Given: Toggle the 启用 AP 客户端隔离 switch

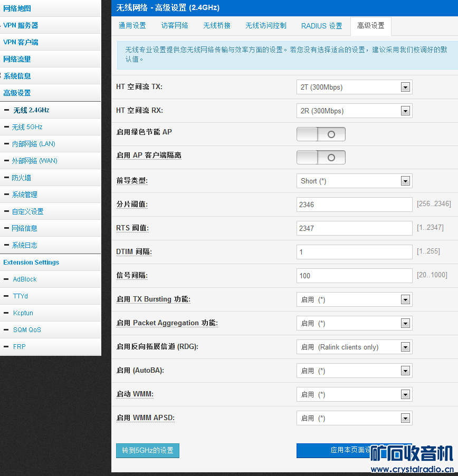Looking at the screenshot, I should [x=321, y=157].
